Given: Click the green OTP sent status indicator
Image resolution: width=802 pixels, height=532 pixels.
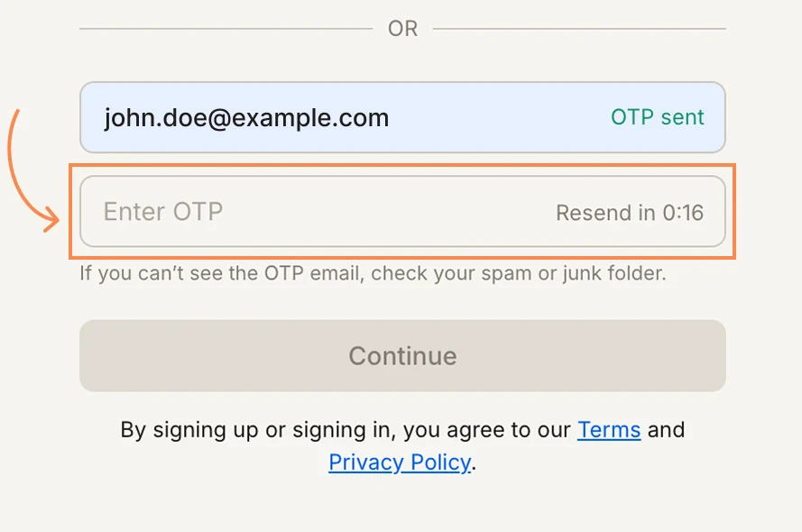Looking at the screenshot, I should coord(657,117).
